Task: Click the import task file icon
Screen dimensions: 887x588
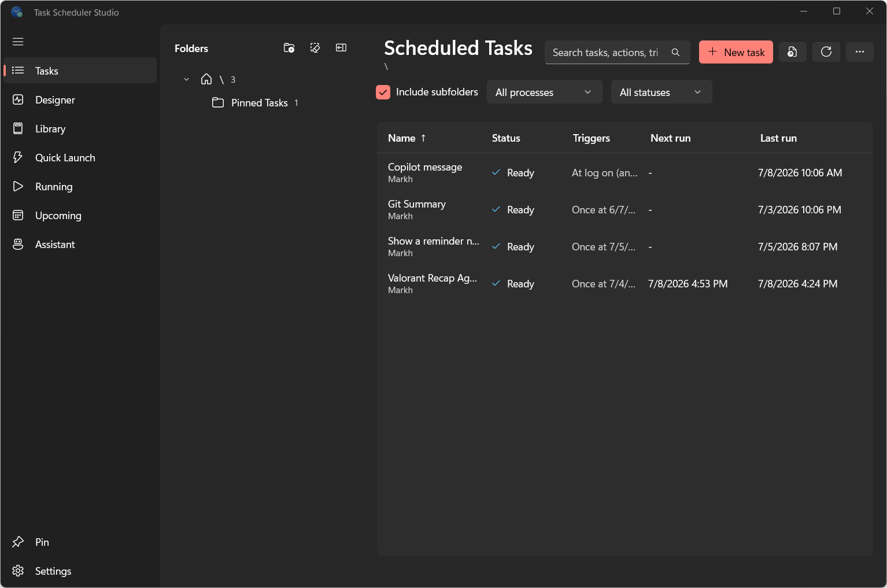Action: (x=793, y=52)
